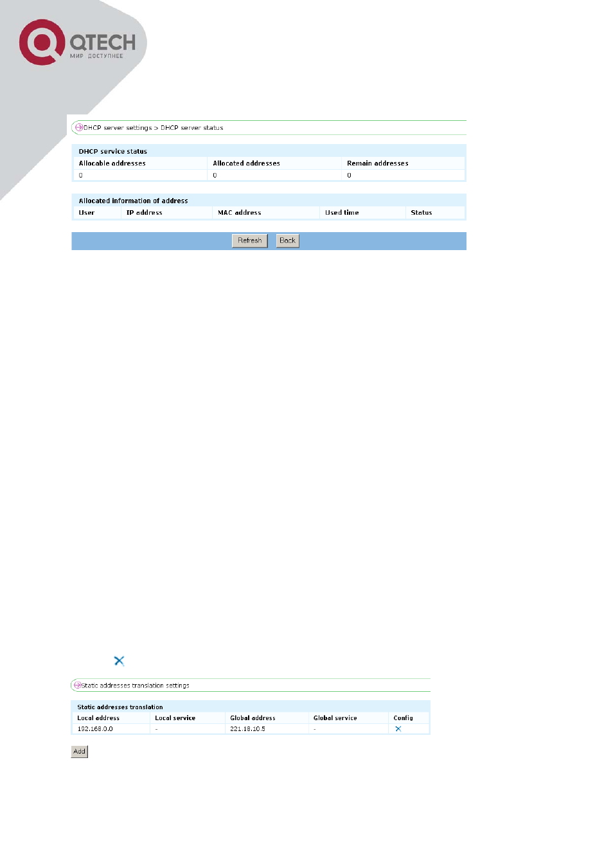Select the 'Global service' column header
Image resolution: width=613 pixels, height=868 pixels.
pos(335,718)
